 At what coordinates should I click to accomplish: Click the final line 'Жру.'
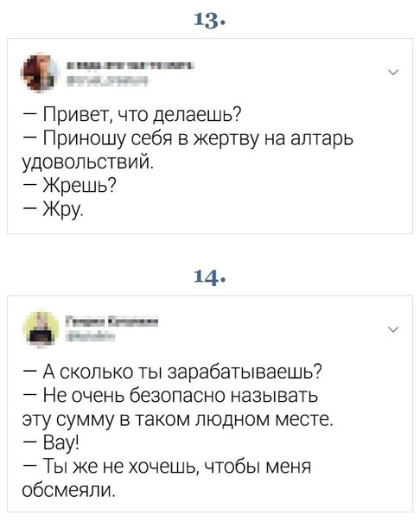(54, 209)
